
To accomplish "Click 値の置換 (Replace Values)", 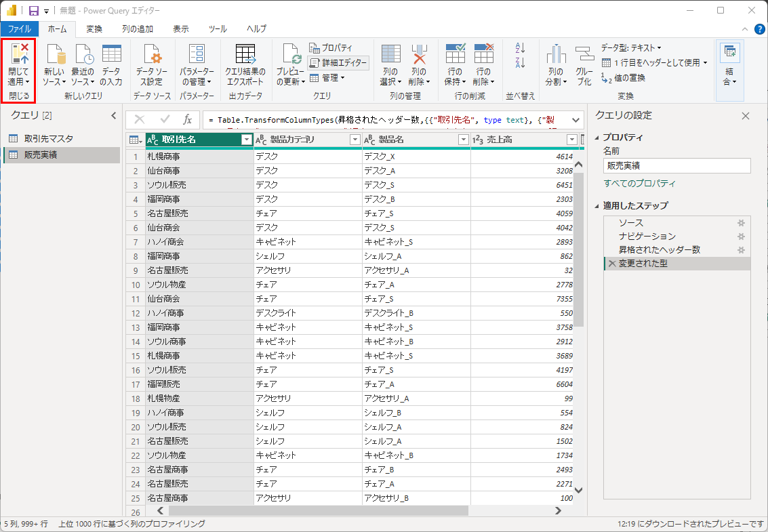I will pos(623,78).
